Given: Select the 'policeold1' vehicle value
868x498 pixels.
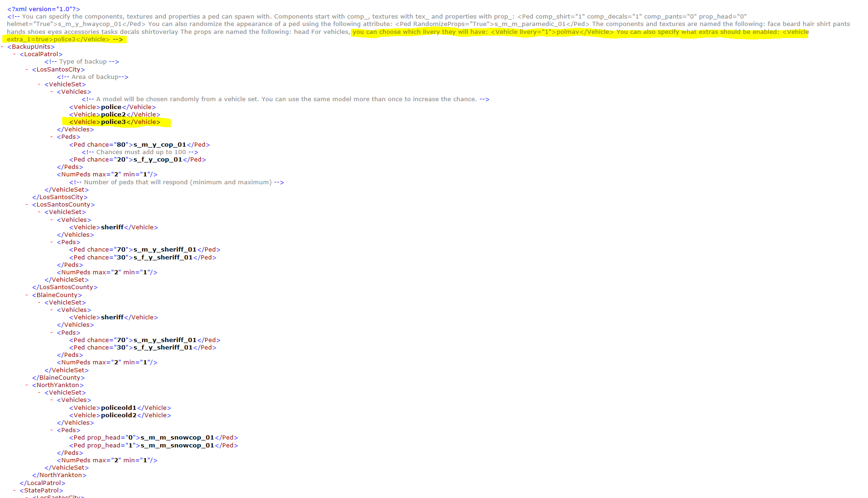Looking at the screenshot, I should [x=119, y=408].
